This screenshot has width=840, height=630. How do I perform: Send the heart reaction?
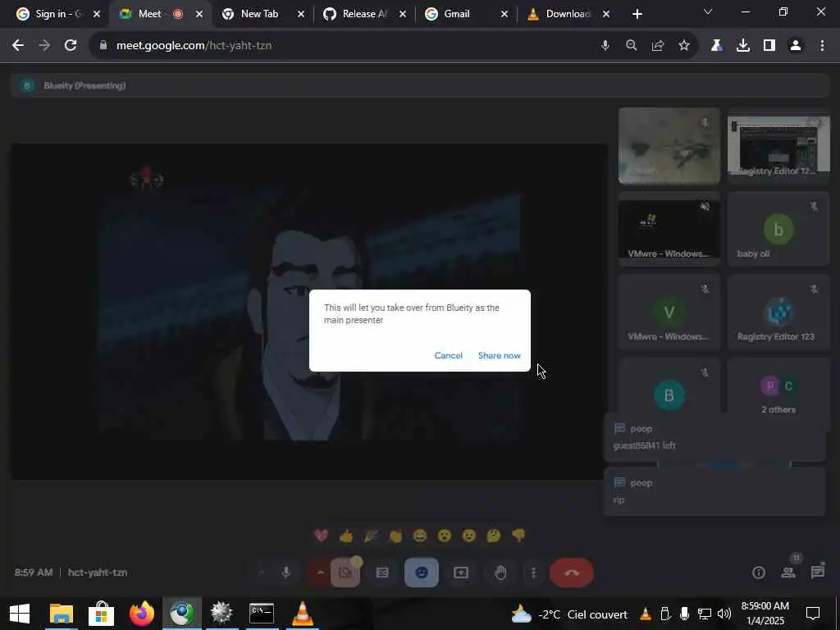[321, 535]
